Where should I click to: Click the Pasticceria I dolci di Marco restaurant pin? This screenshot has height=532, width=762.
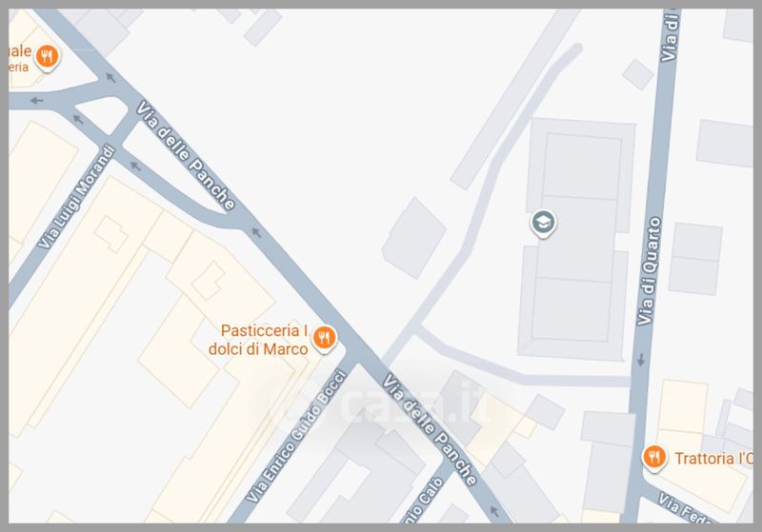point(324,338)
